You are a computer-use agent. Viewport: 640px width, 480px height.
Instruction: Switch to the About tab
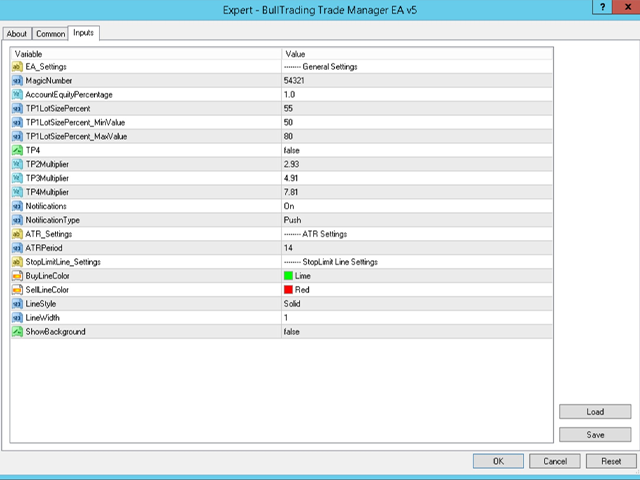pos(17,34)
